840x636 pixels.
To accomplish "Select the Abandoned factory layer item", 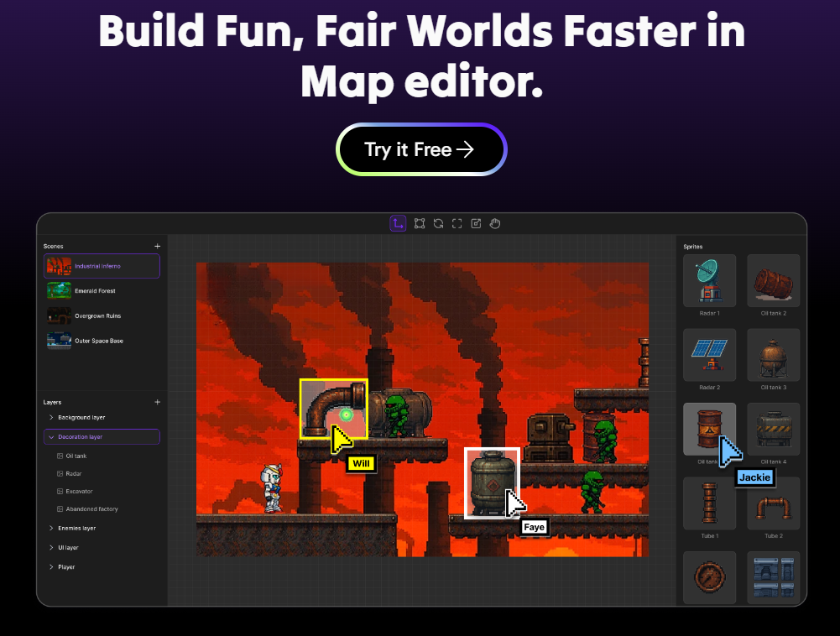I will [x=91, y=509].
